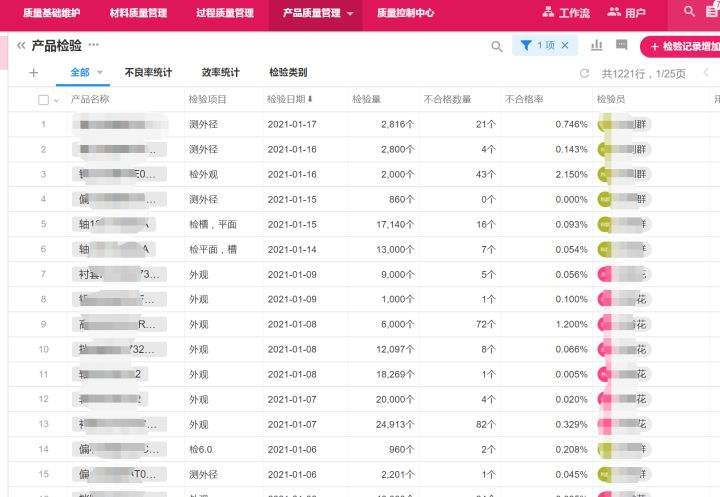720x497 pixels.
Task: Open 质量基础维护 menu
Action: click(51, 13)
